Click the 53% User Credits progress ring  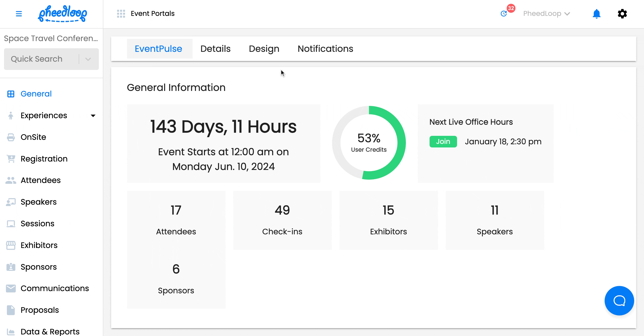[x=369, y=143]
